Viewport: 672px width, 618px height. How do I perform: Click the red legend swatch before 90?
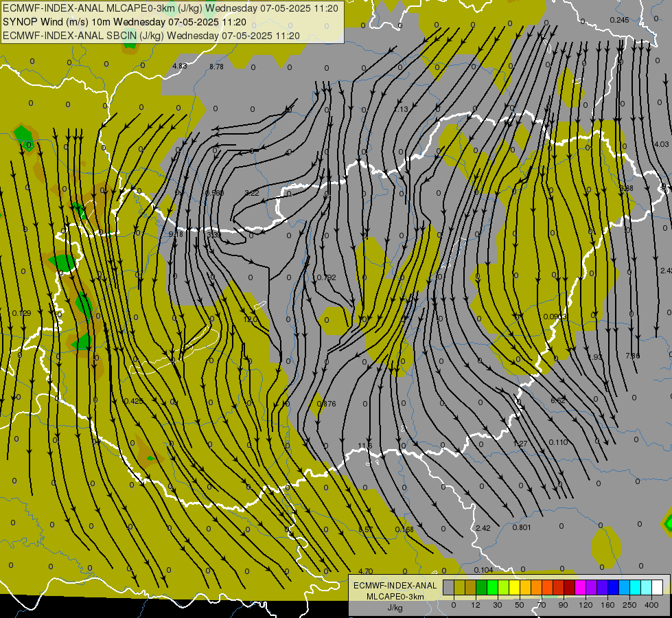click(558, 587)
